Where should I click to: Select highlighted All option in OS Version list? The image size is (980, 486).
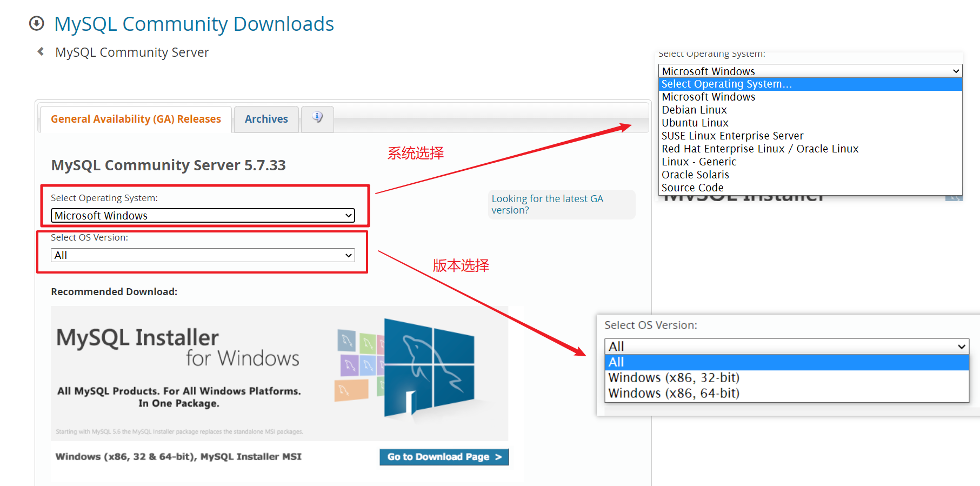click(x=786, y=362)
